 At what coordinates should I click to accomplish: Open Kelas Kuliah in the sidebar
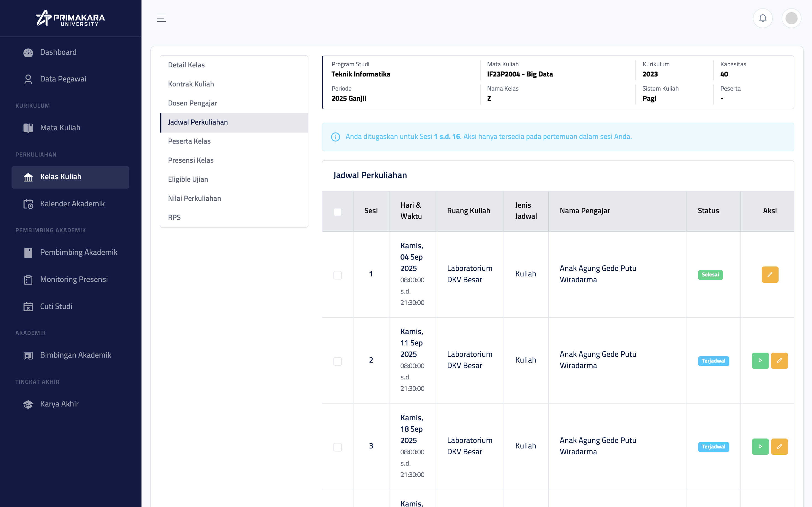click(x=70, y=177)
